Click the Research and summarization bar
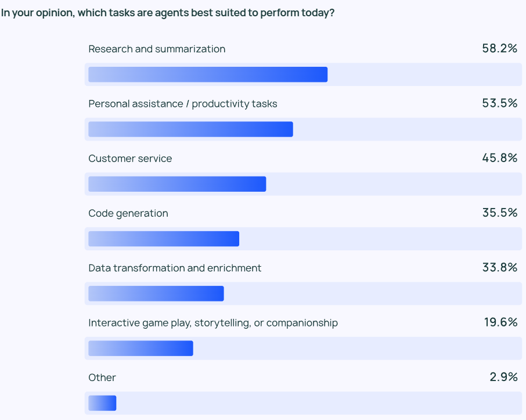Image resolution: width=526 pixels, height=420 pixels. tap(208, 74)
